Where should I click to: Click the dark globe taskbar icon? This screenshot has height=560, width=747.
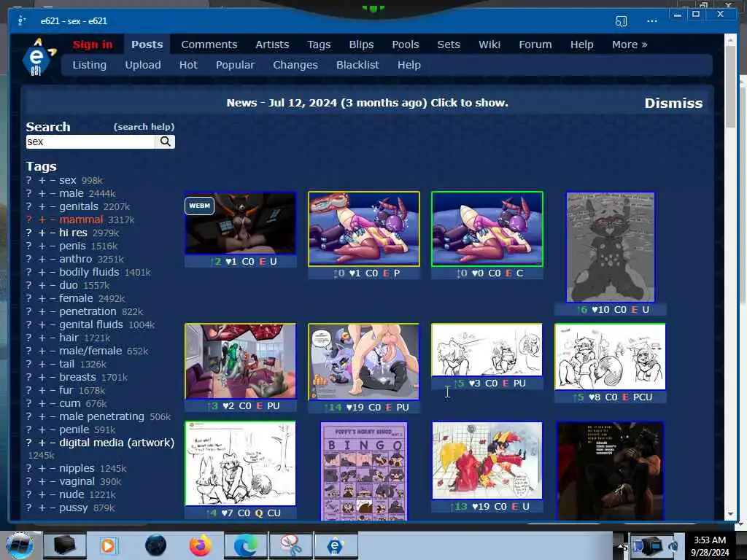[155, 545]
